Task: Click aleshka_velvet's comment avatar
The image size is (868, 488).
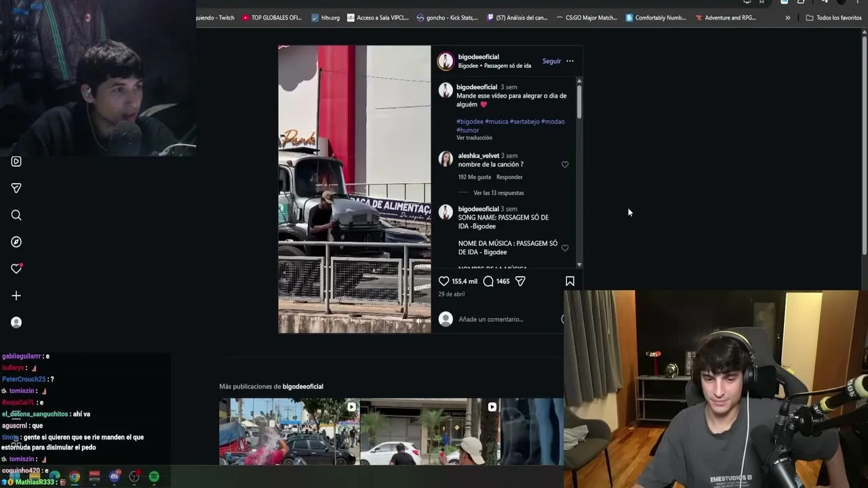Action: (x=446, y=159)
